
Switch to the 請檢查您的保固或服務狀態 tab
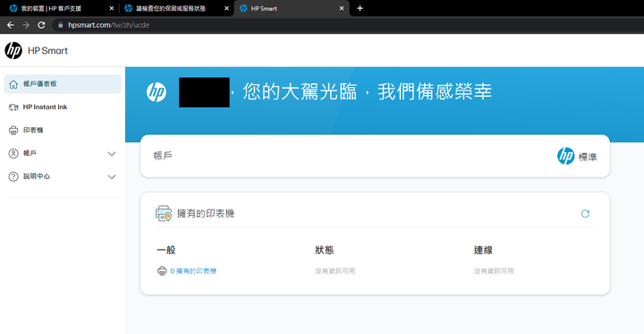(176, 8)
